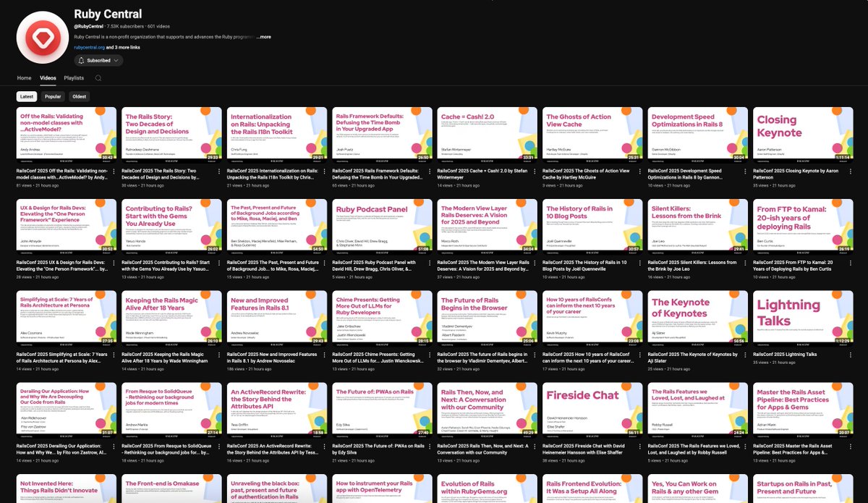Open 'The Future of Rails Begins in the Browser' thumbnail
The width and height of the screenshot is (868, 503).
(x=487, y=318)
